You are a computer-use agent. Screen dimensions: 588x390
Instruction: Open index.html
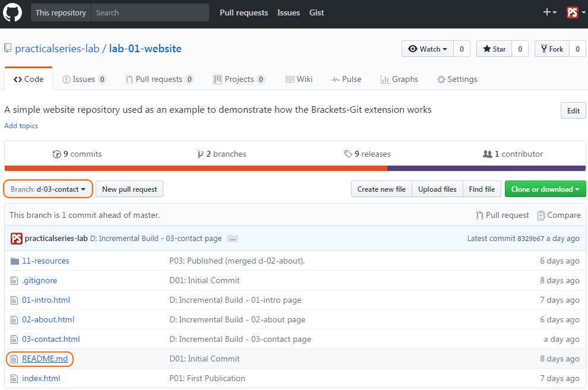click(x=41, y=378)
